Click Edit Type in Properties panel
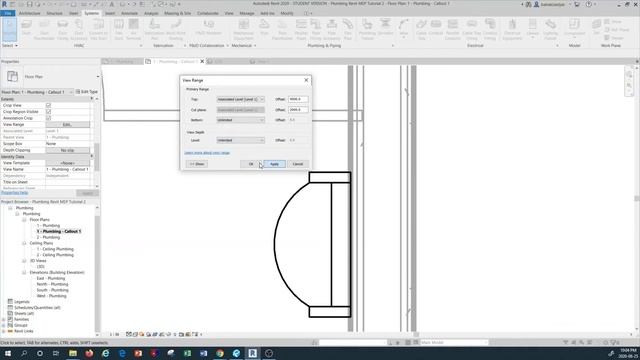Image resolution: width=640 pixels, height=360 pixels. coord(87,92)
